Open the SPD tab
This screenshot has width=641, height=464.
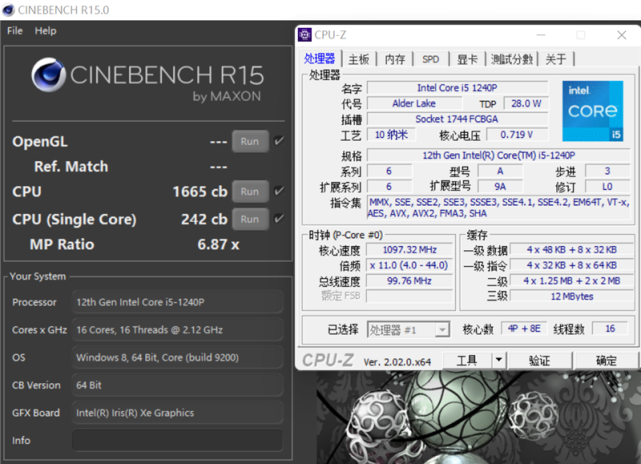(430, 59)
